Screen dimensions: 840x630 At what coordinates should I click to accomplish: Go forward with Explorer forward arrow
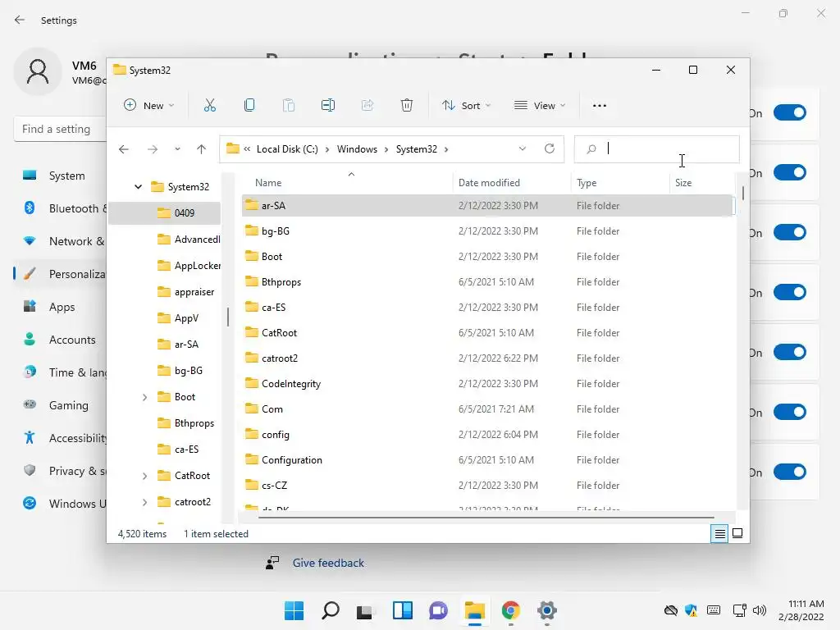pyautogui.click(x=153, y=149)
